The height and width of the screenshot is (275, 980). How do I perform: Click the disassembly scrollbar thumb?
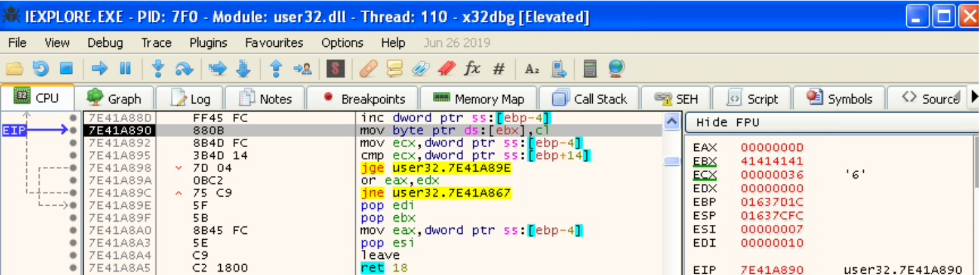pyautogui.click(x=672, y=161)
